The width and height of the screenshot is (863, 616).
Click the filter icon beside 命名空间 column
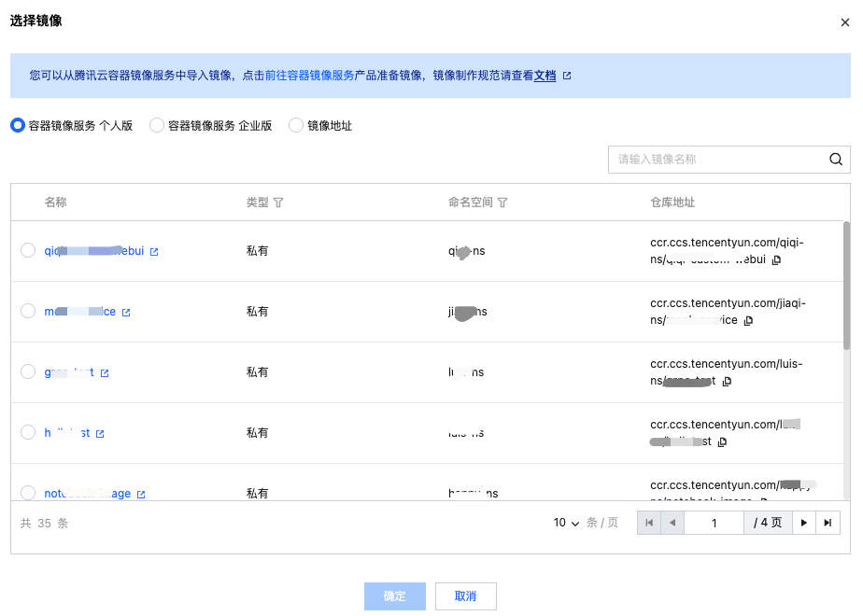point(502,203)
